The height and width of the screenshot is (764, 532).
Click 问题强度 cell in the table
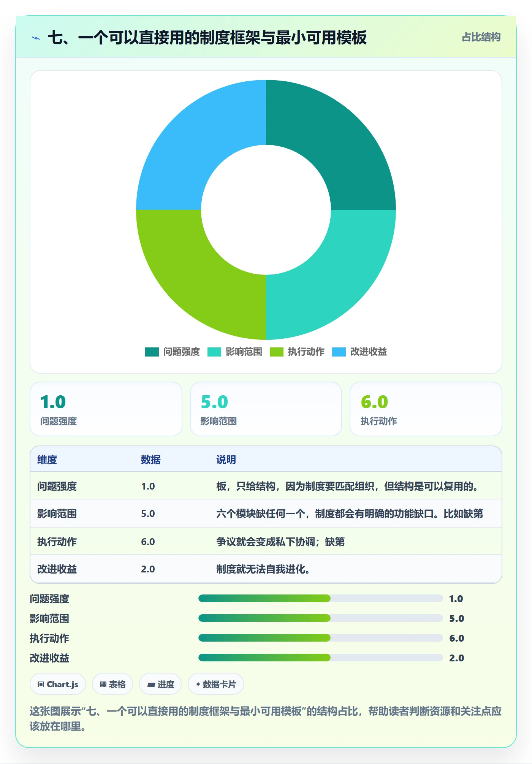[57, 486]
